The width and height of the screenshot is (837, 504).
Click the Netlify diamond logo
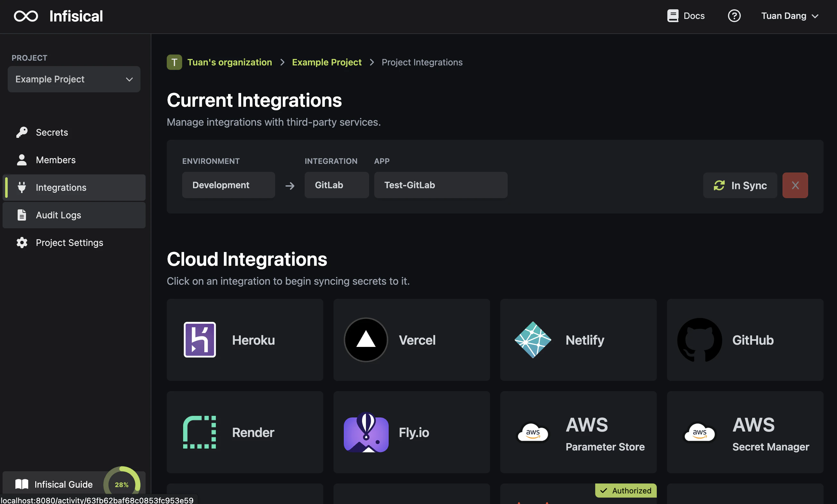533,339
